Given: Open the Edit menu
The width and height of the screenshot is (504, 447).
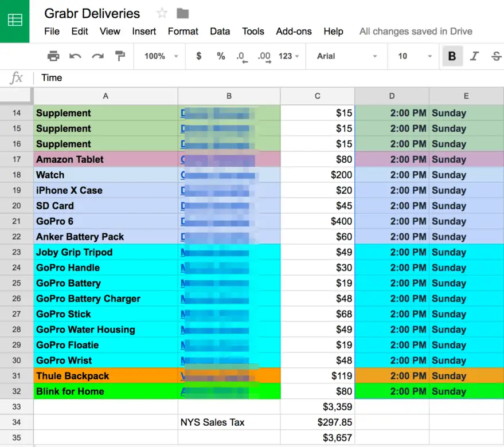Looking at the screenshot, I should pos(80,32).
